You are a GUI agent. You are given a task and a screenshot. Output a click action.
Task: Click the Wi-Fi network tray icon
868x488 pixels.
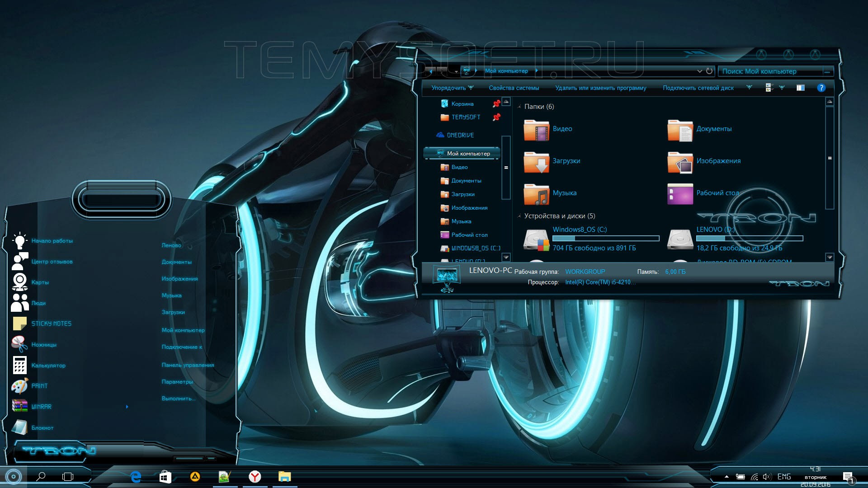pos(754,477)
